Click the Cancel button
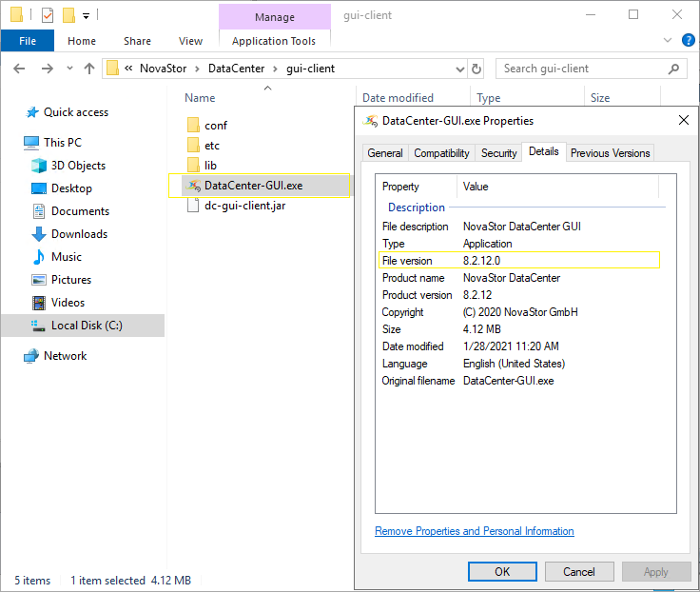The width and height of the screenshot is (700, 593). coord(579,571)
